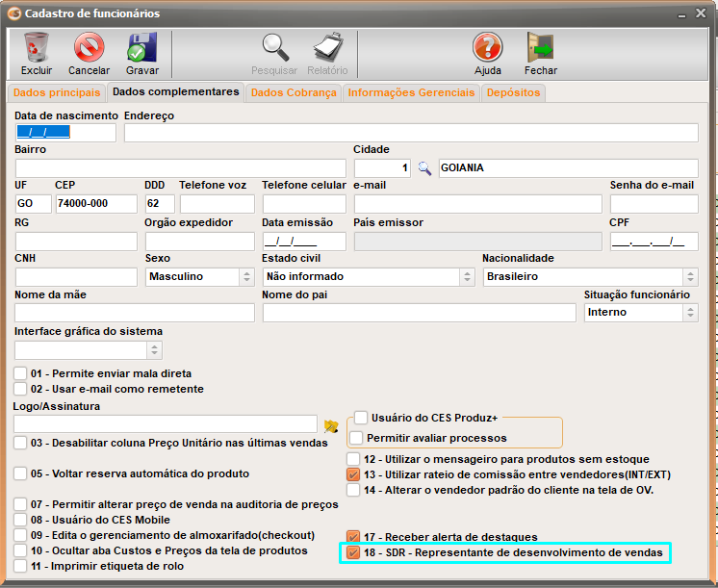
Task: Select the Dados Cobrança tab
Action: pyautogui.click(x=294, y=92)
